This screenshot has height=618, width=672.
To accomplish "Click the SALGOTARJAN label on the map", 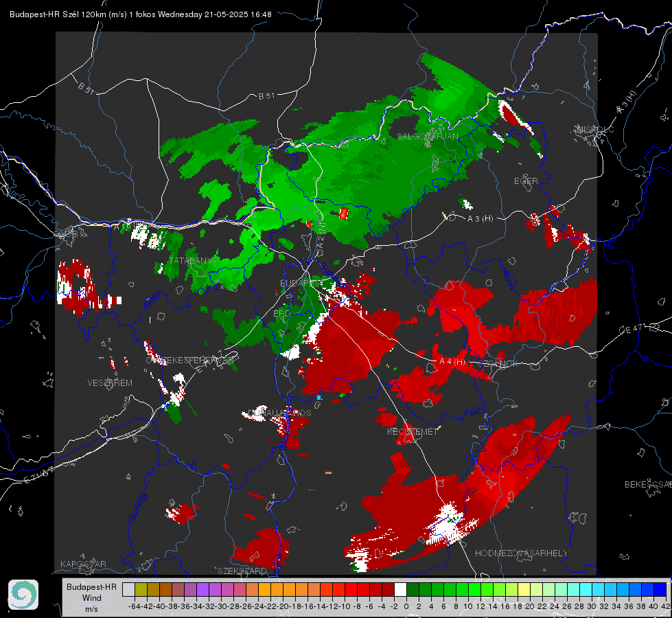I will (x=428, y=137).
